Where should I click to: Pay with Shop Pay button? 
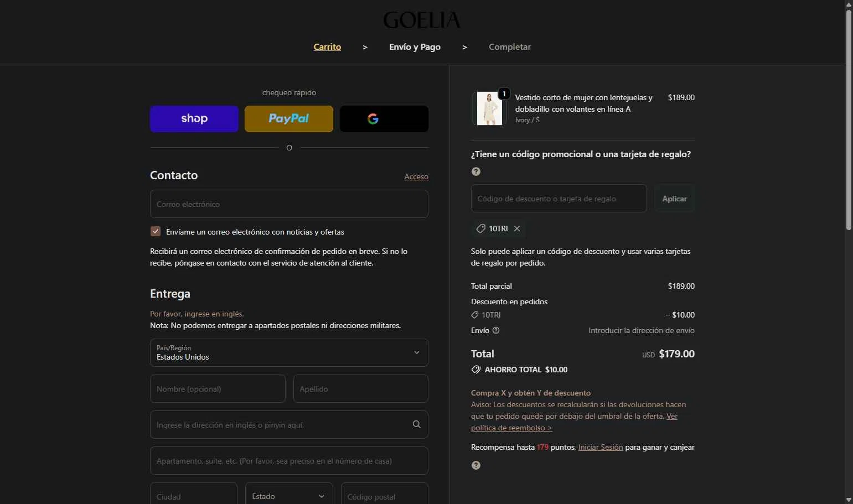coord(194,119)
